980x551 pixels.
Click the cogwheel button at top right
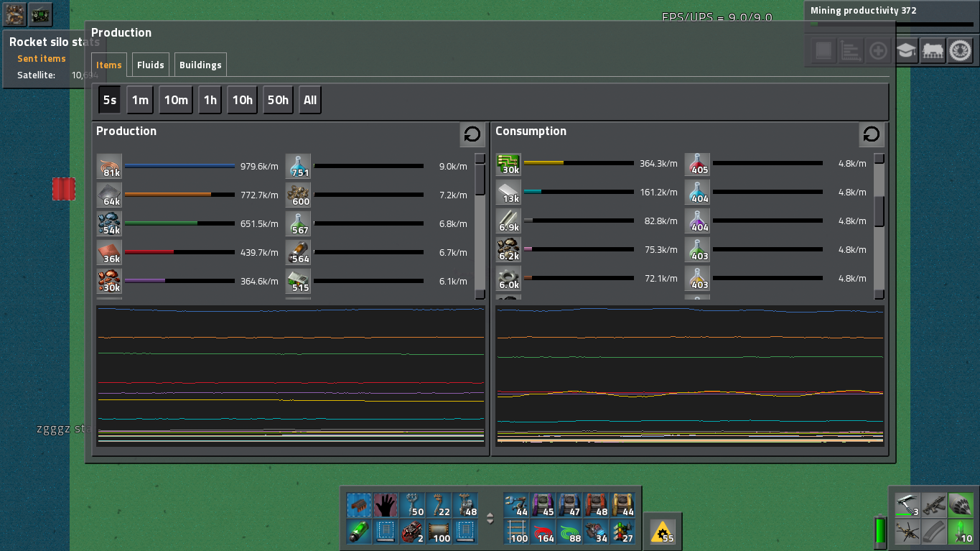pos(960,51)
